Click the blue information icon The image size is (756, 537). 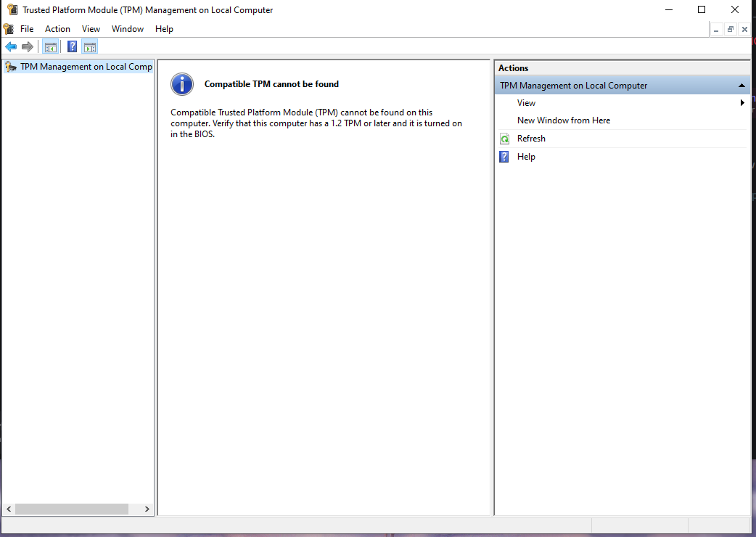[x=182, y=84]
